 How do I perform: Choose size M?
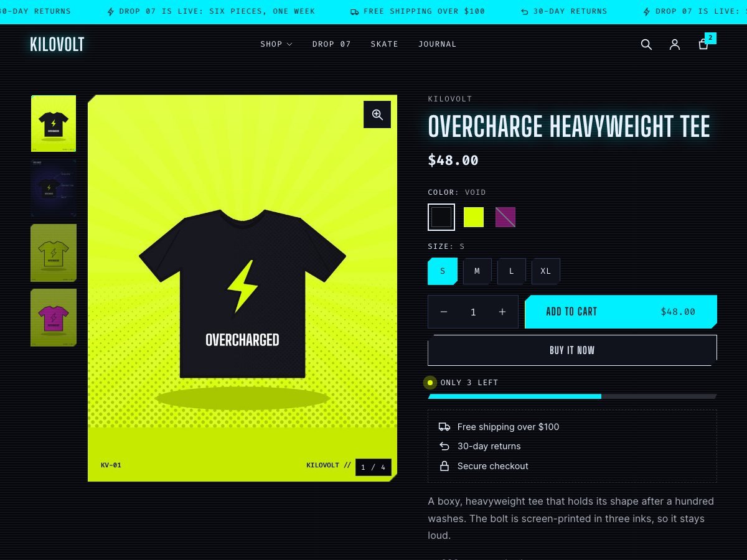(477, 271)
